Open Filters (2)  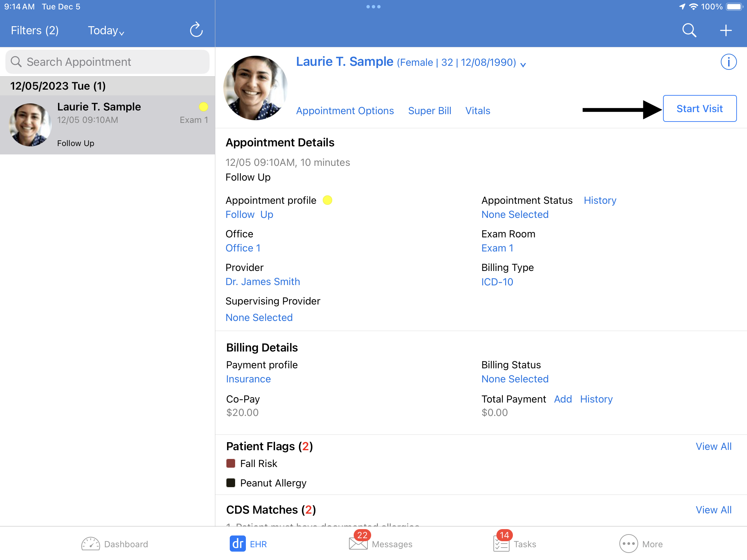35,30
